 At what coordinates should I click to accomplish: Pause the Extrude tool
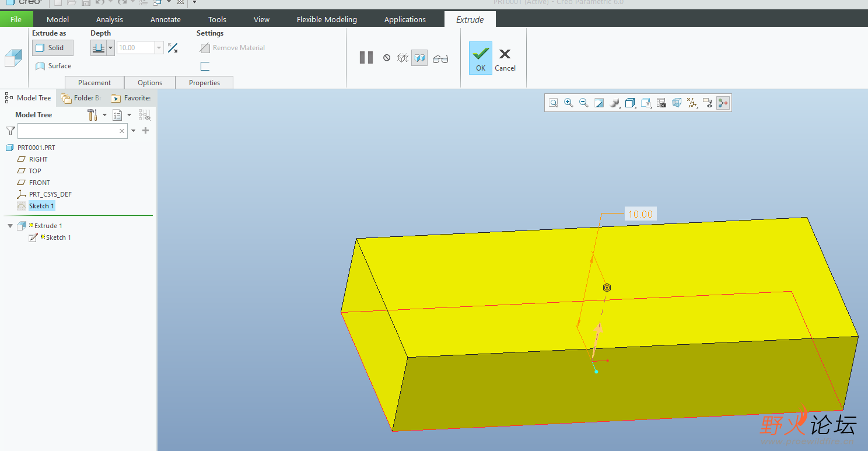pos(366,58)
